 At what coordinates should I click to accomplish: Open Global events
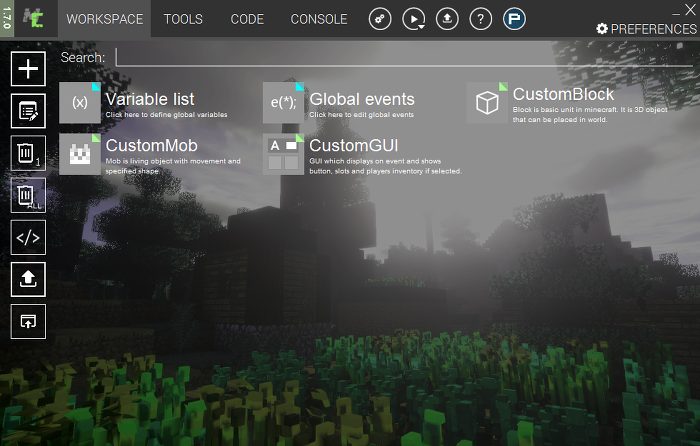(x=339, y=103)
